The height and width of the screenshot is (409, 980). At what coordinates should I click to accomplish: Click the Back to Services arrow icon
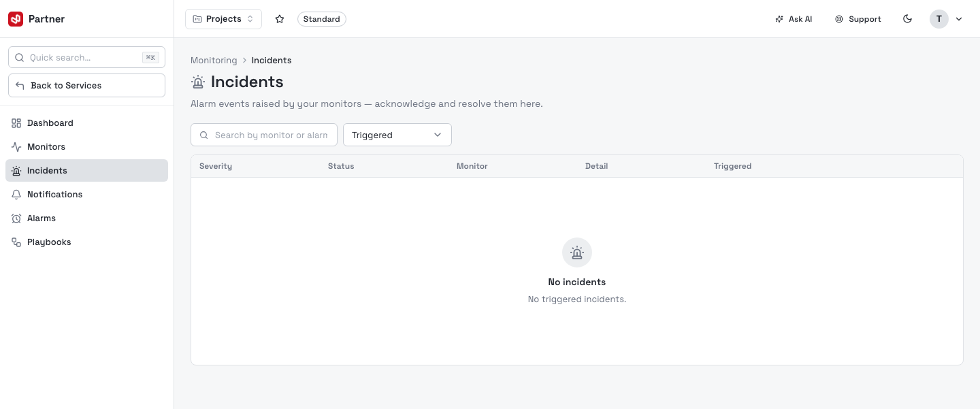coord(20,85)
